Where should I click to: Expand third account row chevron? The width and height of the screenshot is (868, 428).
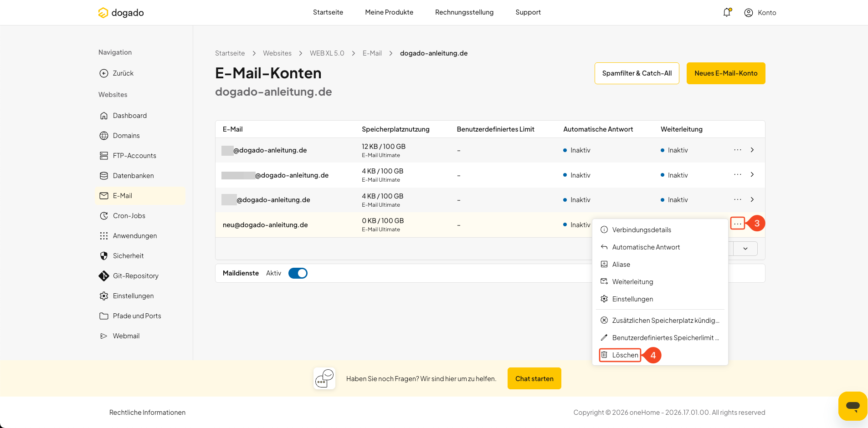(752, 199)
